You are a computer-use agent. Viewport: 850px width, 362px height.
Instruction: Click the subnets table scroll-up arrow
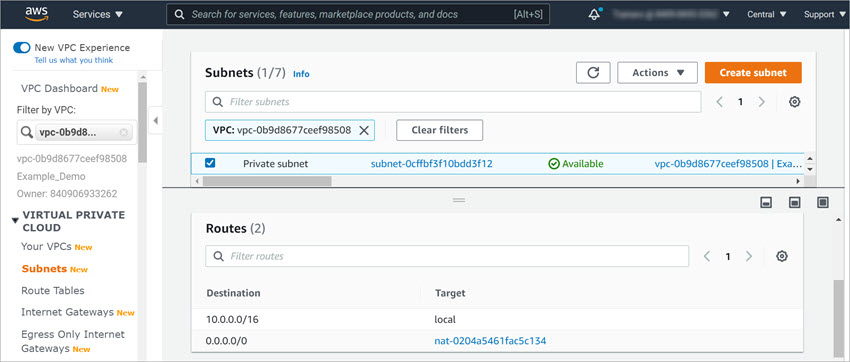[x=810, y=159]
